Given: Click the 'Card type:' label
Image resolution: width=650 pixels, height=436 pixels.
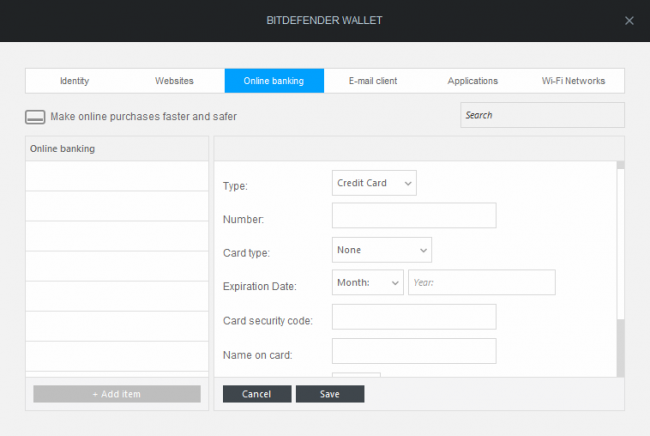Looking at the screenshot, I should click(246, 253).
